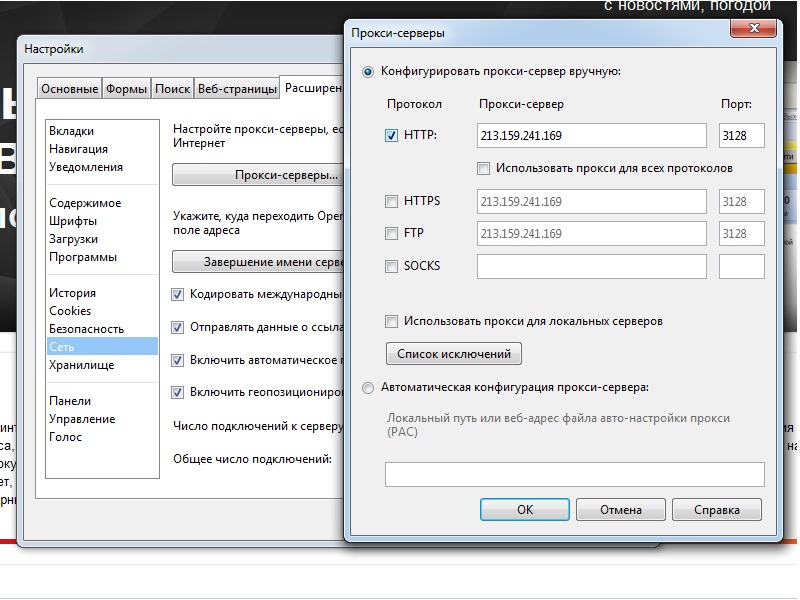800x600 pixels.
Task: Enable the HTTPS proxy checkbox
Action: [392, 202]
